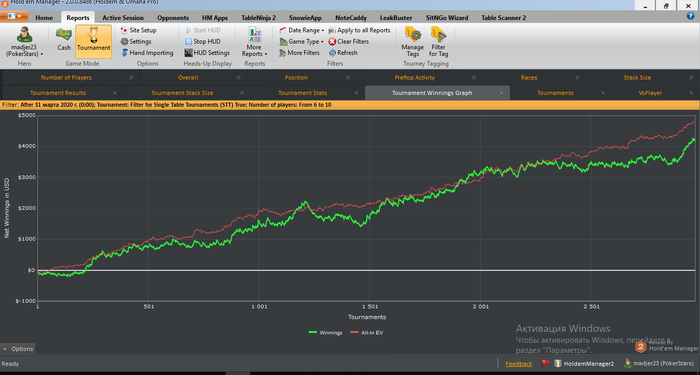The height and width of the screenshot is (375, 700).
Task: Open the Number of Players report tab
Action: tap(66, 78)
